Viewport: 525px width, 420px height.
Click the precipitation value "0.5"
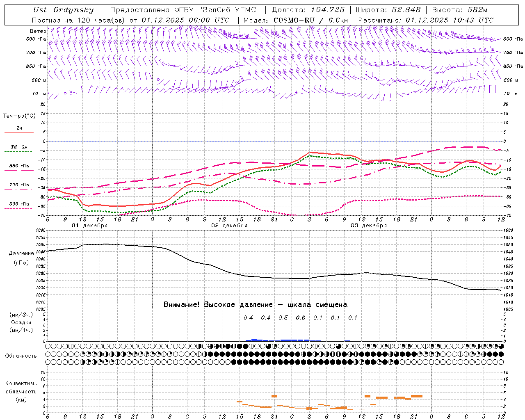pos(283,317)
